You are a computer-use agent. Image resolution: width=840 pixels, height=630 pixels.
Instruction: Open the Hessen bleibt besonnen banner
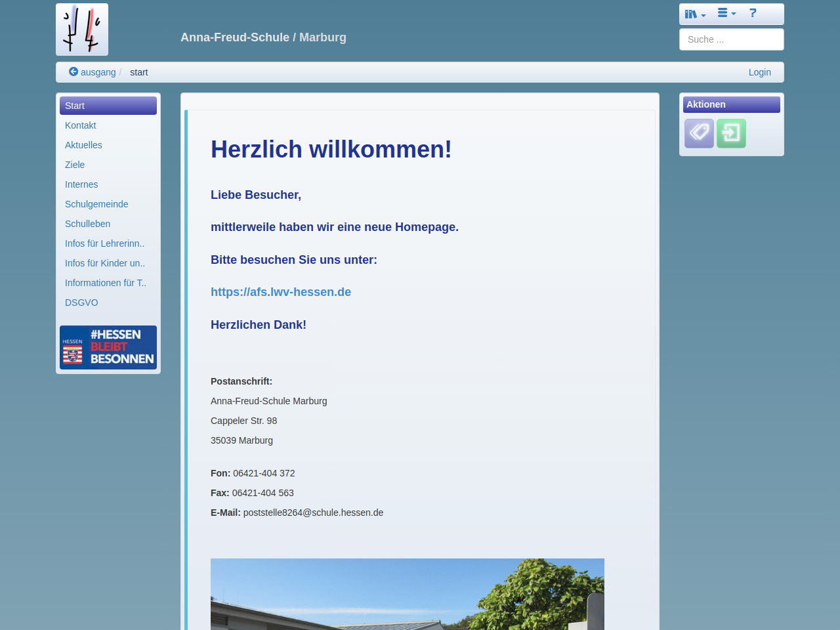108,347
